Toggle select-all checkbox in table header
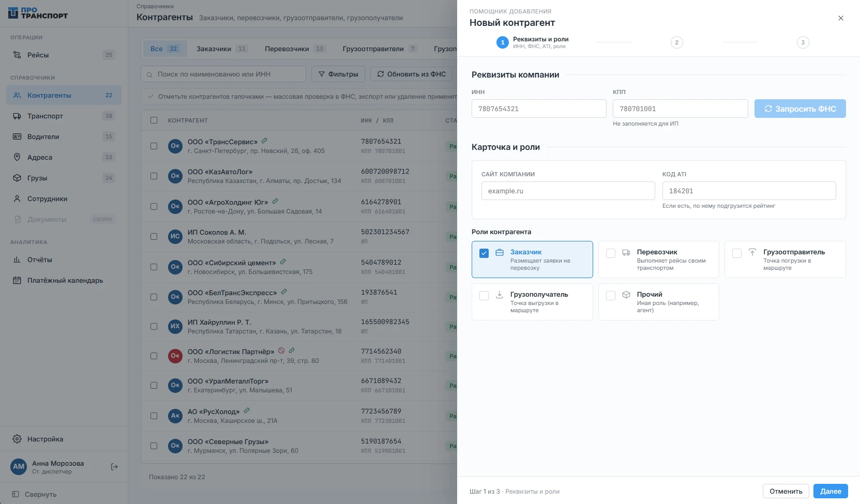 154,120
